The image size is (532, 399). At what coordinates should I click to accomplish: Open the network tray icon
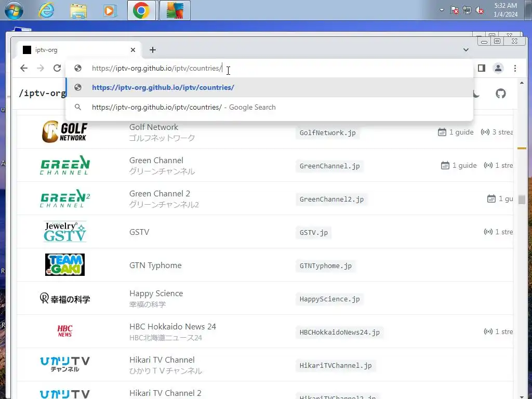pyautogui.click(x=467, y=10)
